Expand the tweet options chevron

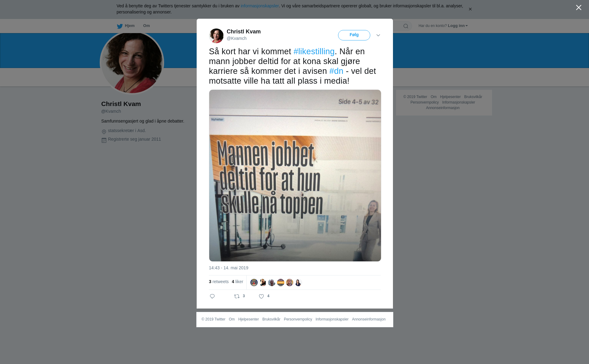point(378,35)
